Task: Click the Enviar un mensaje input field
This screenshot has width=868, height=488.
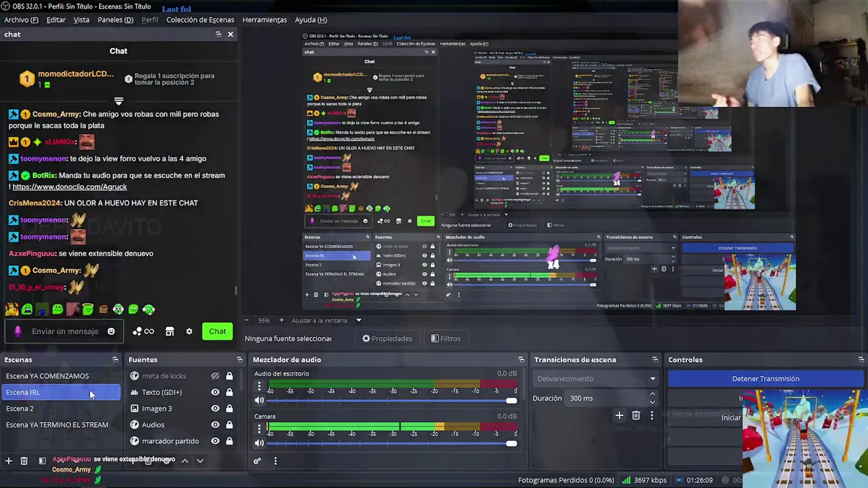Action: click(65, 331)
